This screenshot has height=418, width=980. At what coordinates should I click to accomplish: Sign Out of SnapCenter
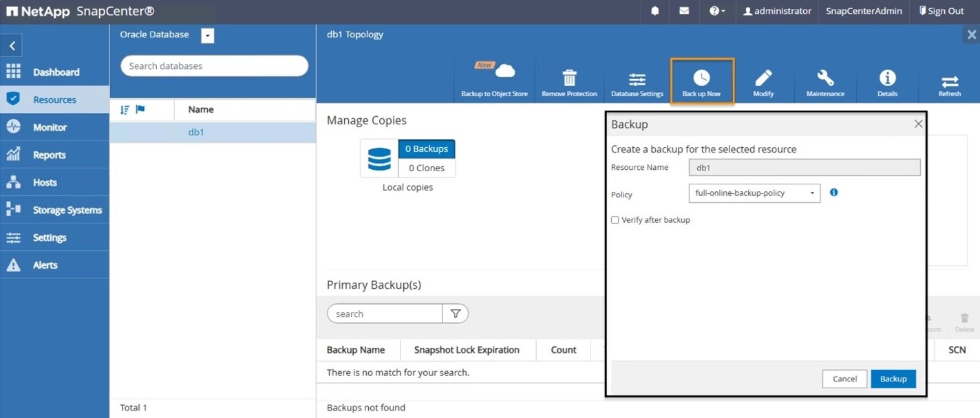coord(941,11)
